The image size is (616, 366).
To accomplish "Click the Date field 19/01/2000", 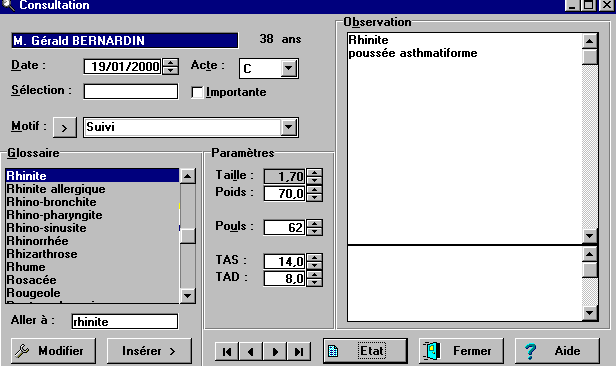I will coord(123,66).
